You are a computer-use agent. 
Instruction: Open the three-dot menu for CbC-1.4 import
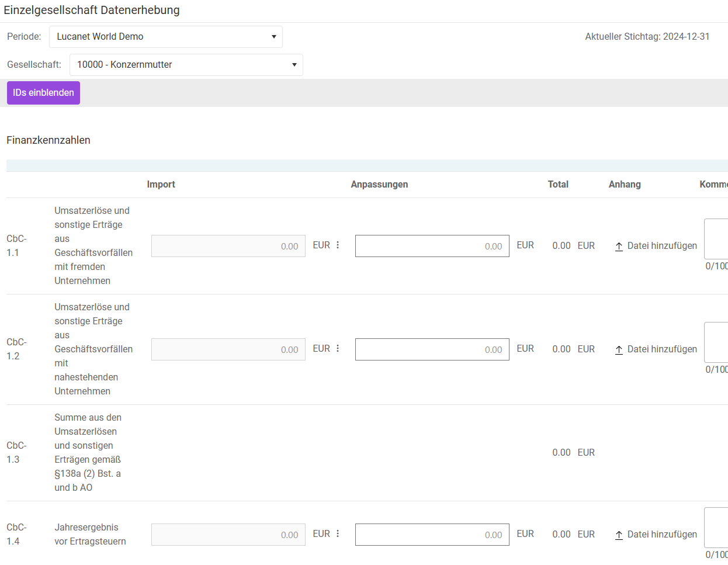point(338,534)
